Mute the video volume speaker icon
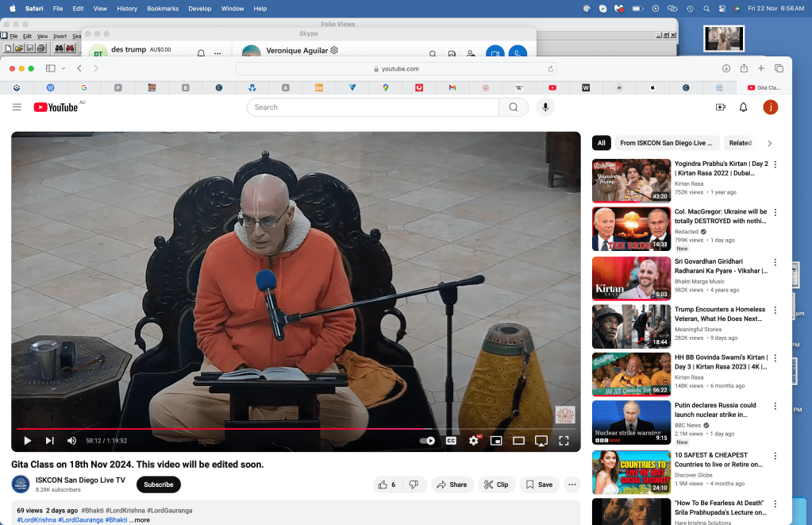The image size is (812, 525). [71, 440]
